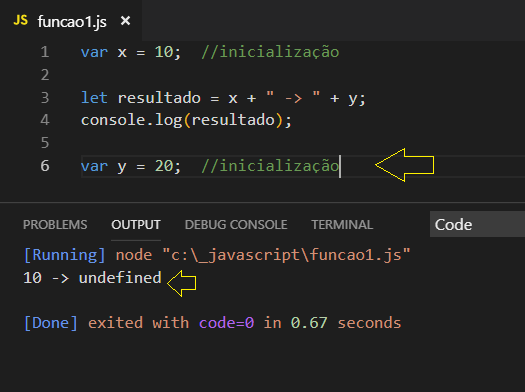Click line number 4 in the gutter
The width and height of the screenshot is (525, 392).
(45, 120)
